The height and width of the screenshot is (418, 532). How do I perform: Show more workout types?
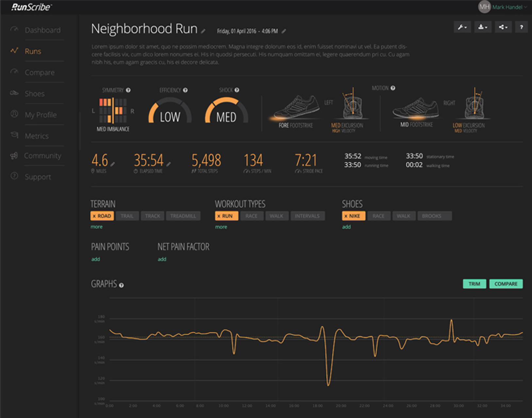221,227
